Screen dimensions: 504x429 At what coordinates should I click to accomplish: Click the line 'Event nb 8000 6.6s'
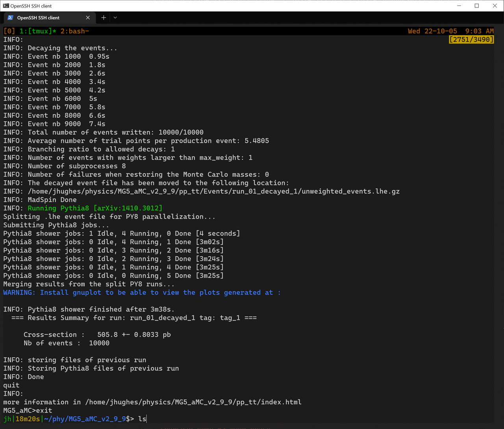[54, 116]
